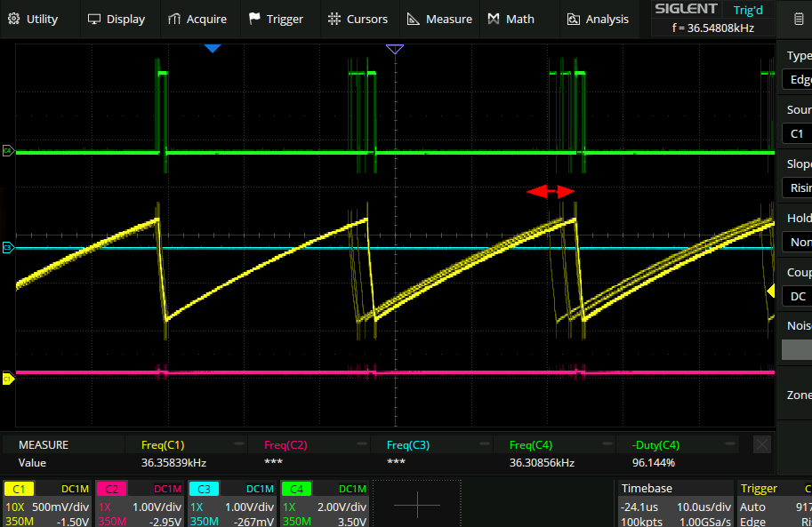Select the C4 channel box
Viewport: 812px width, 527px height.
(x=324, y=504)
